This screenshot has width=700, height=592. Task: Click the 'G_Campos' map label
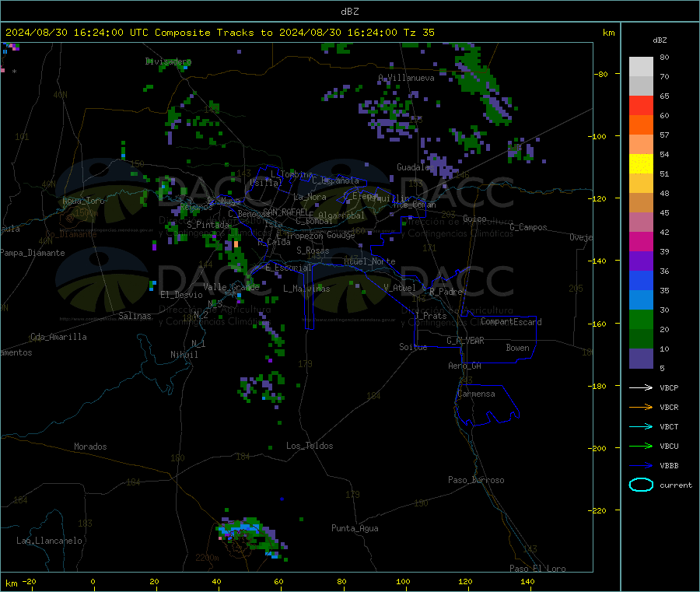(528, 227)
